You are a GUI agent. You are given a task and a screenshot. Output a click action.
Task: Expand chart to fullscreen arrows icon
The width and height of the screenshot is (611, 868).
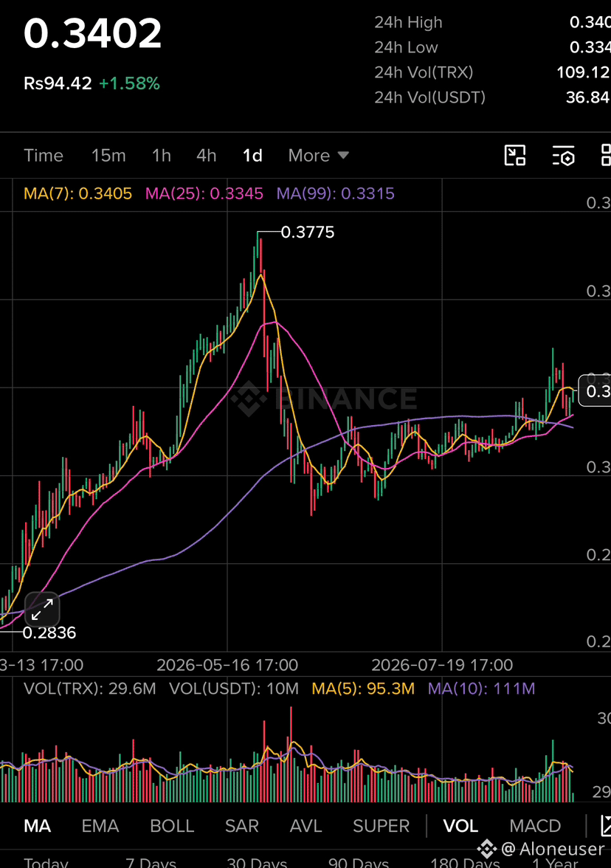click(x=42, y=610)
